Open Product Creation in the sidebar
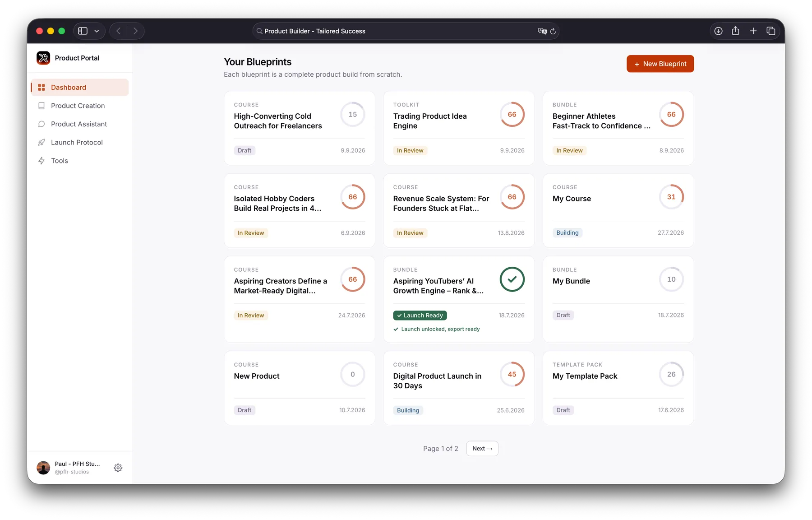The height and width of the screenshot is (520, 812). click(x=80, y=106)
